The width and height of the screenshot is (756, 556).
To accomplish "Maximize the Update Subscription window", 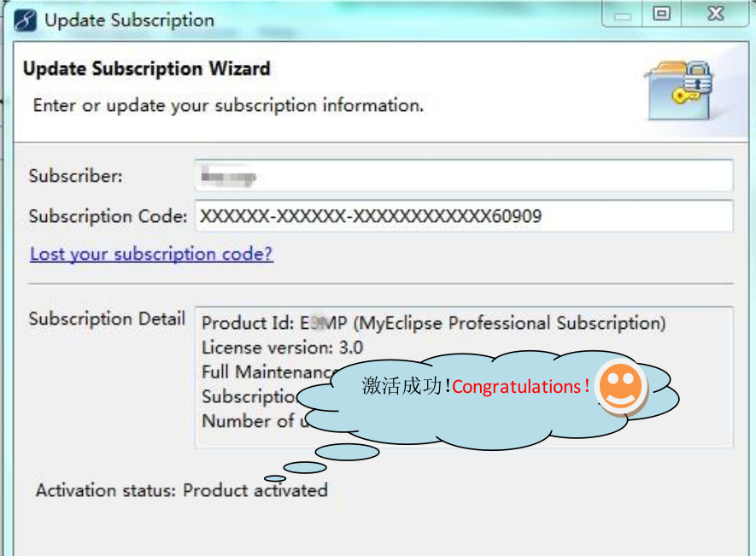I will 661,14.
